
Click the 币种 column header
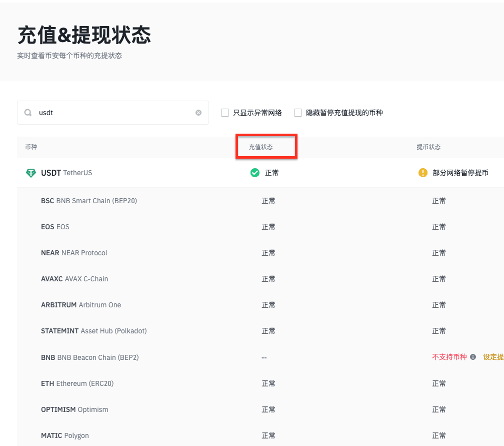[31, 147]
